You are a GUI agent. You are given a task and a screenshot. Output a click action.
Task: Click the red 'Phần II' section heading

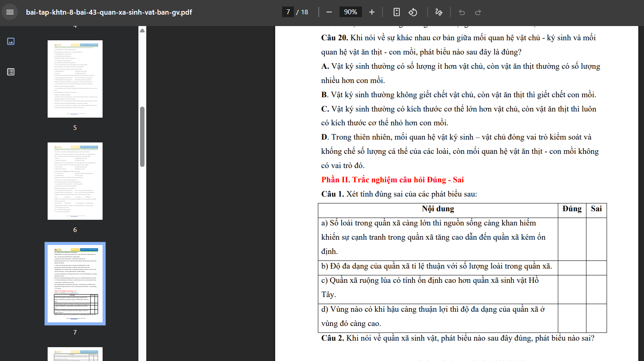tap(392, 180)
